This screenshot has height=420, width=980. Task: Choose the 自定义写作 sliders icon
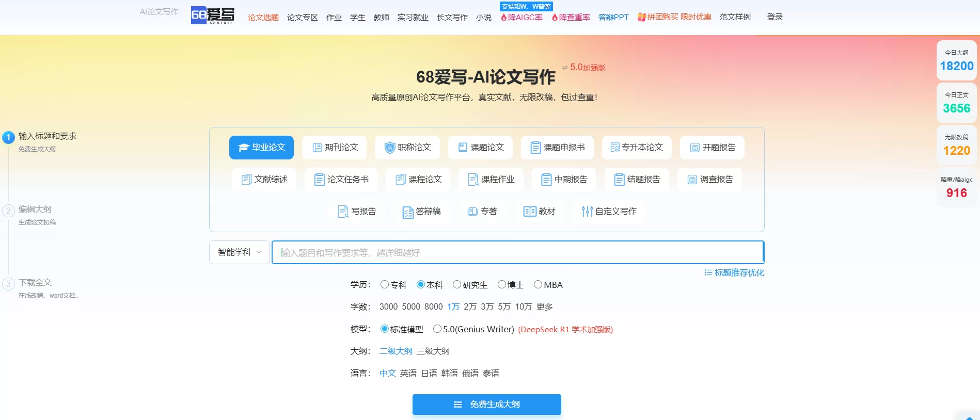tap(587, 212)
